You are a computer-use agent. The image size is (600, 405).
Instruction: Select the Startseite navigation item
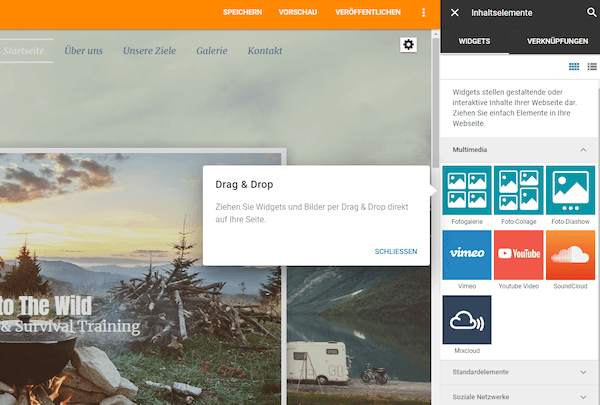click(x=22, y=51)
